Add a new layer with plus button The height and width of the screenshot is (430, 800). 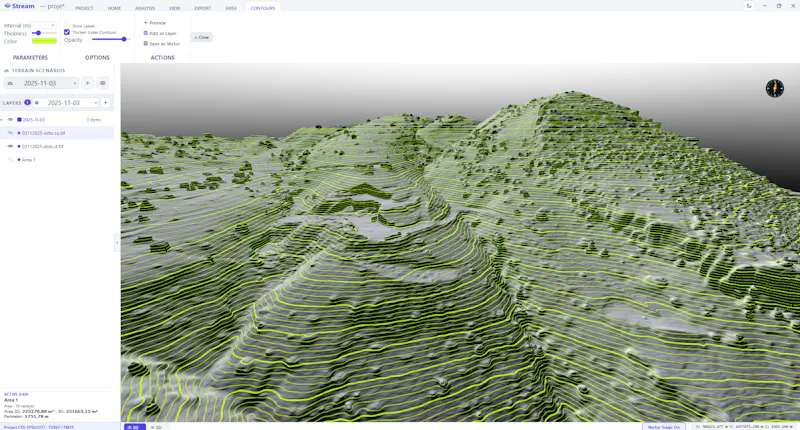[x=106, y=103]
